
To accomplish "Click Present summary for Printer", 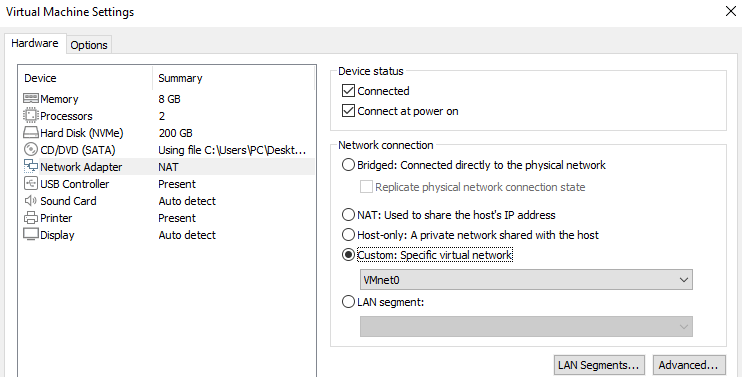I will pos(177,218).
